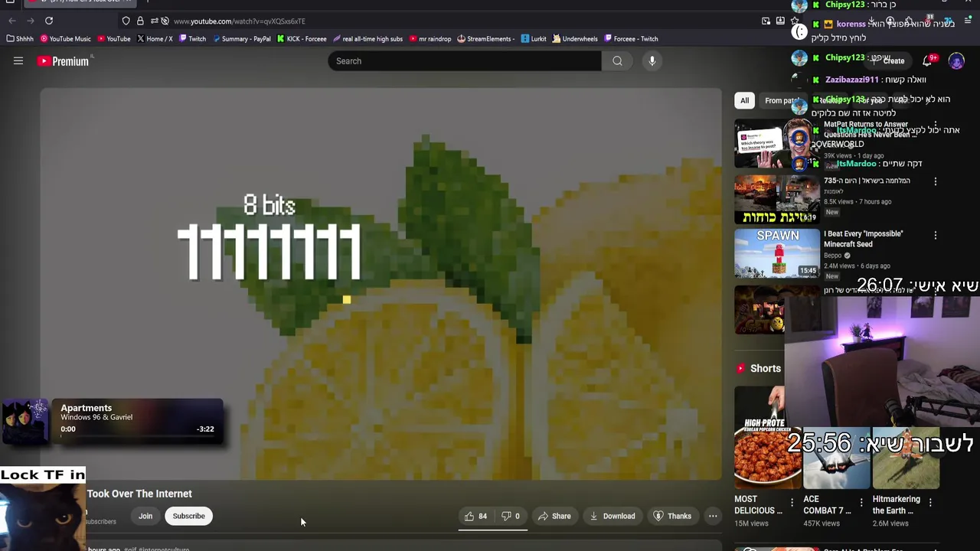The image size is (980, 551).
Task: Open the Shhhh bookmark
Action: coord(20,39)
